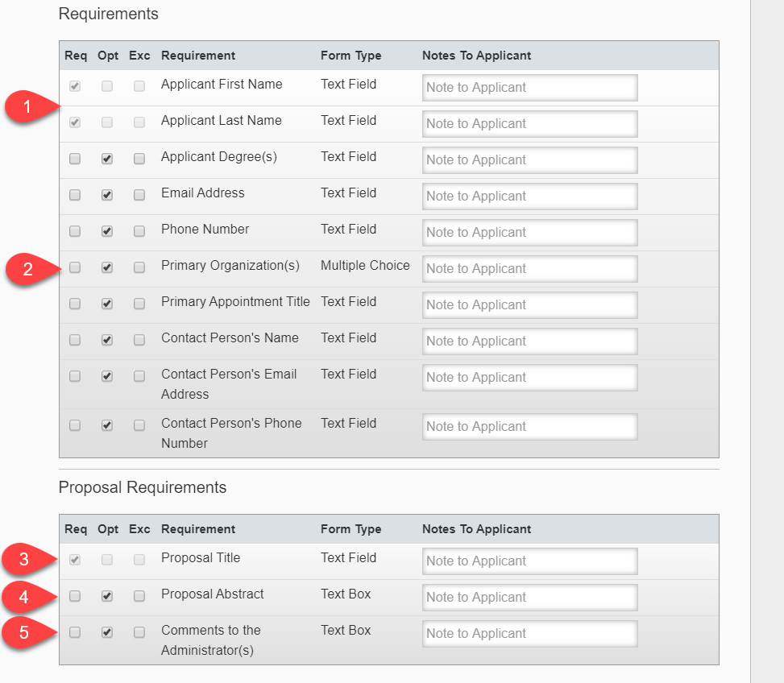The width and height of the screenshot is (784, 683).
Task: Click the 'Phone Number' requirement label
Action: coord(205,230)
